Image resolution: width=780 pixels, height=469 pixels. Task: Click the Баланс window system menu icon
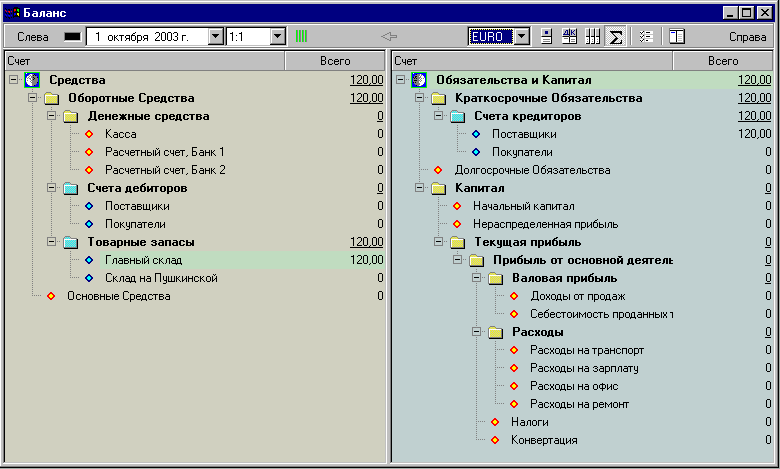tap(12, 12)
